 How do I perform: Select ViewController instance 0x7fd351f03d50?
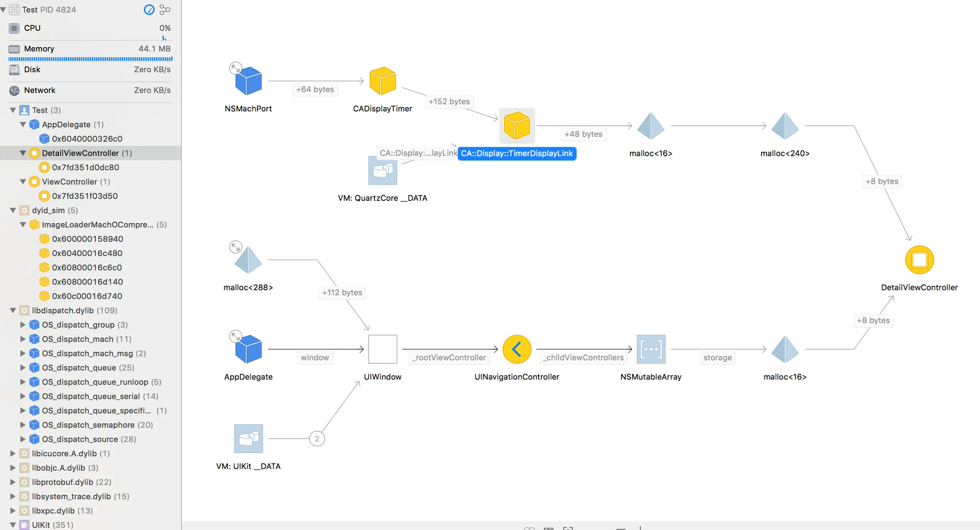[85, 196]
